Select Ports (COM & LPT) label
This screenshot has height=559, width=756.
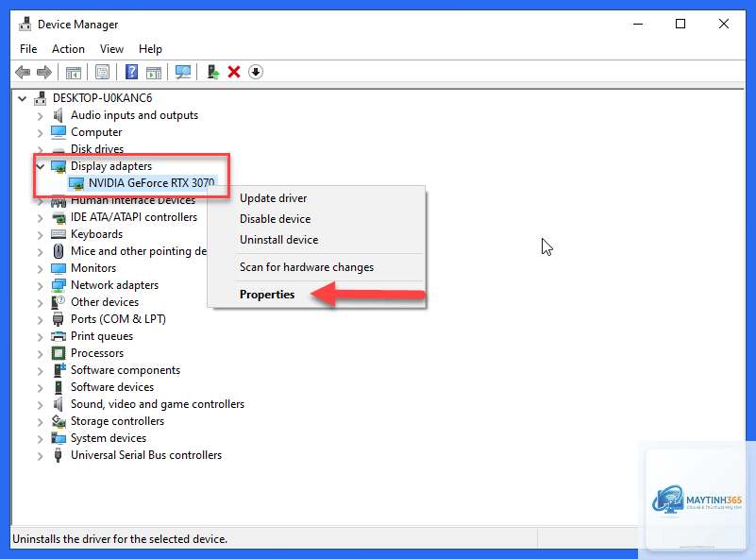(118, 319)
